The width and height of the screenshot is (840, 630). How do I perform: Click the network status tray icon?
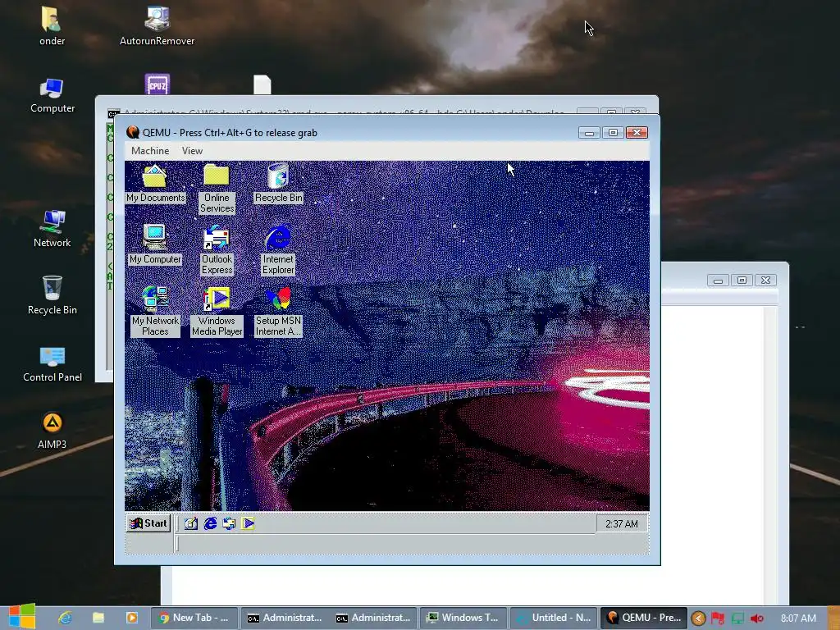point(737,619)
